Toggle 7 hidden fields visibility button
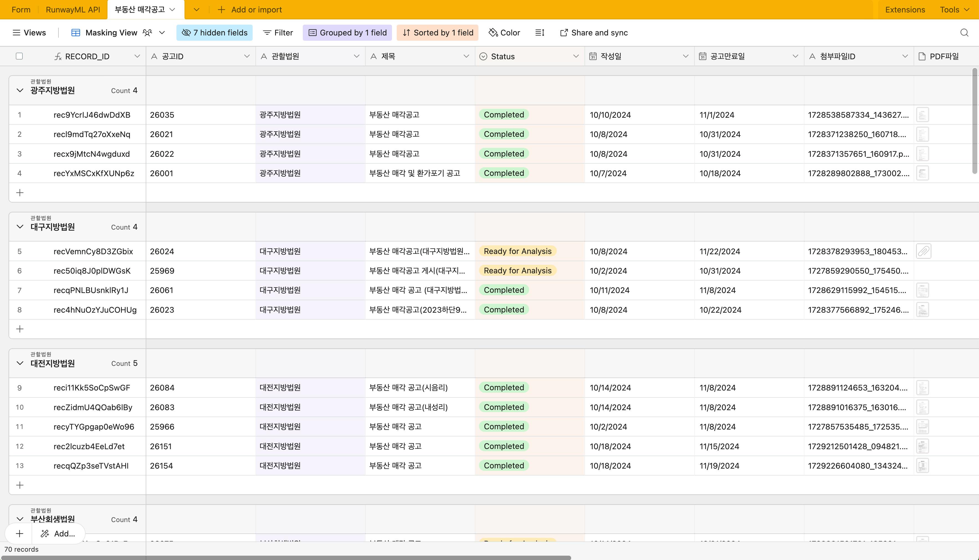The height and width of the screenshot is (560, 979). point(214,33)
